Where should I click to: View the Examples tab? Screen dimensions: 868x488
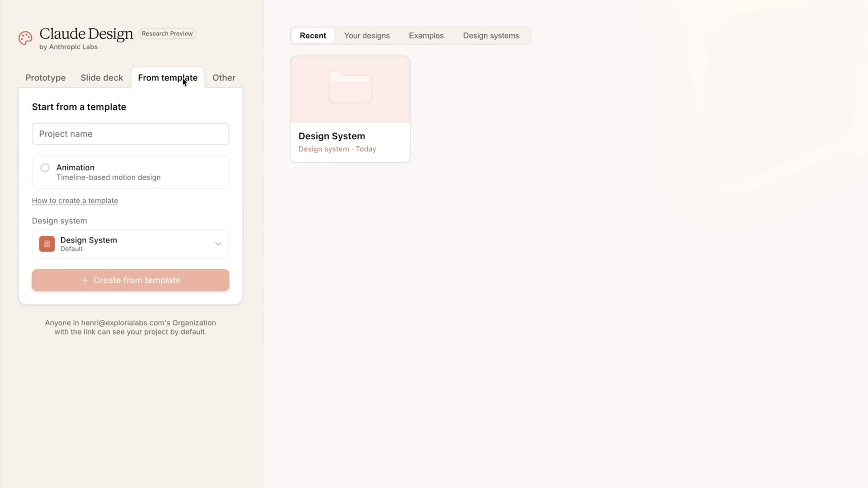426,36
